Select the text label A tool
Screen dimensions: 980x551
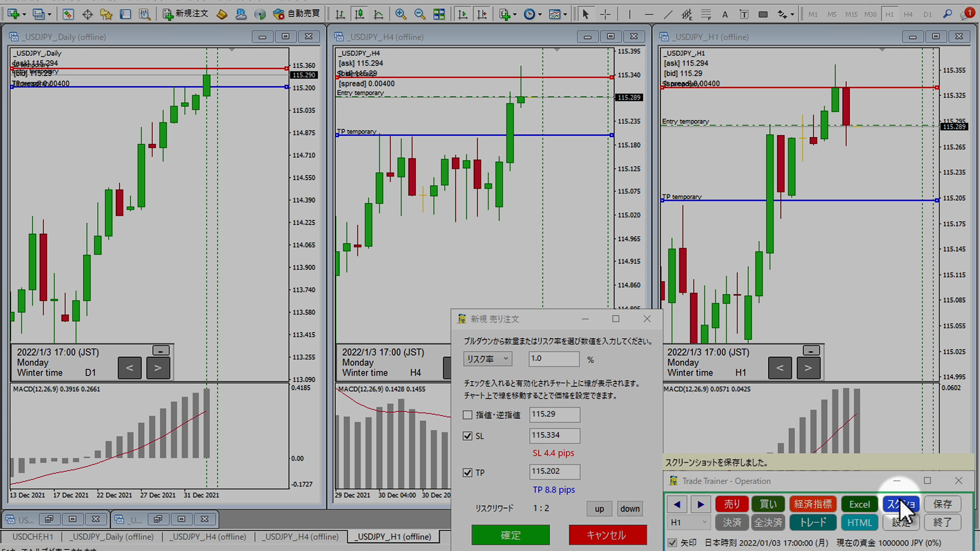[x=725, y=14]
